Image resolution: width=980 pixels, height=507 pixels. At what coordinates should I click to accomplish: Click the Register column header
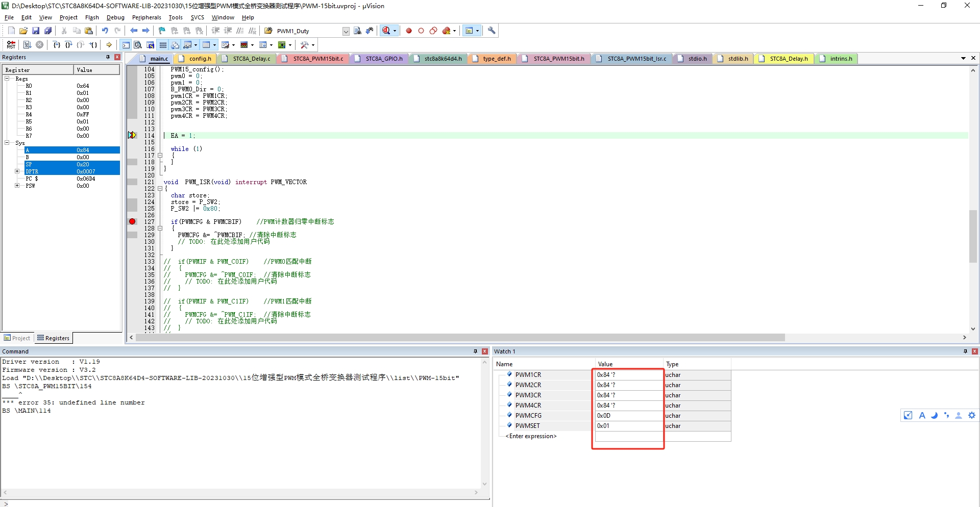click(38, 70)
